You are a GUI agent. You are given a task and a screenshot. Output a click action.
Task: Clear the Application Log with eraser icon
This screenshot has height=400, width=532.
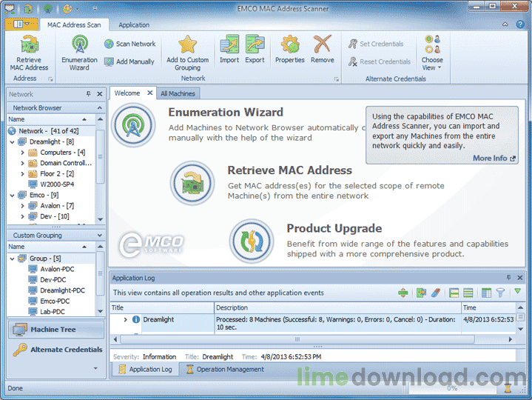436,293
